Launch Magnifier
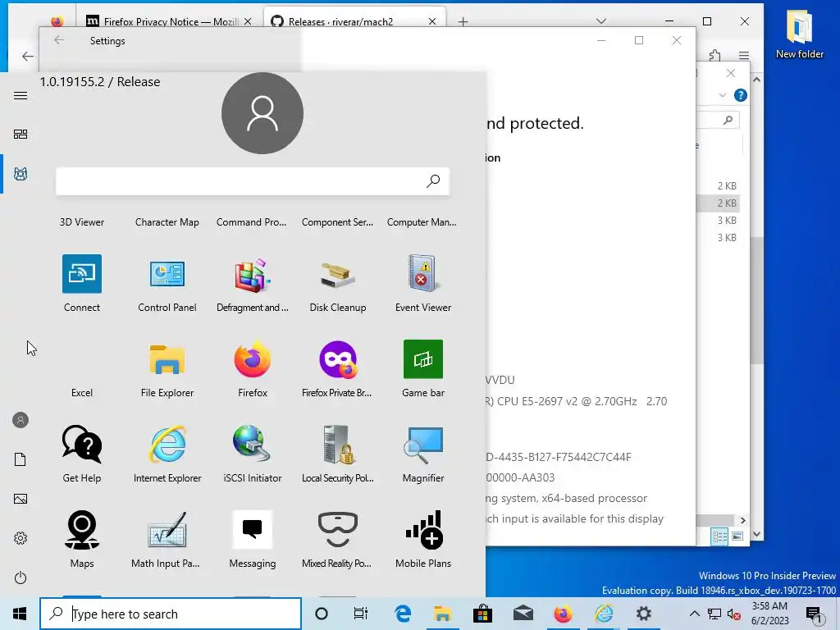This screenshot has height=630, width=840. [422, 454]
